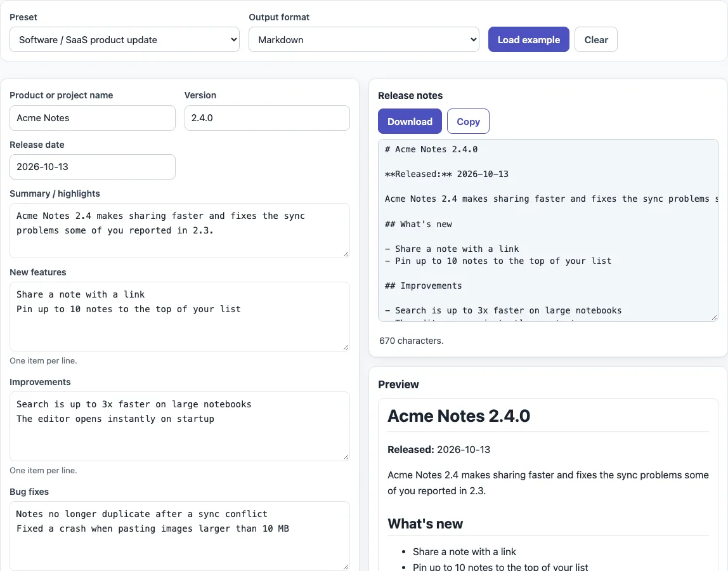Click the Clear button
Screen dimensions: 728x571
[x=595, y=39]
